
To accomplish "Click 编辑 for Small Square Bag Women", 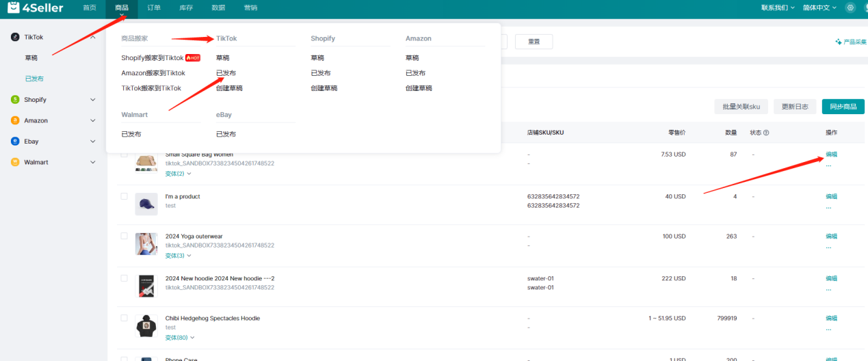I will point(831,155).
